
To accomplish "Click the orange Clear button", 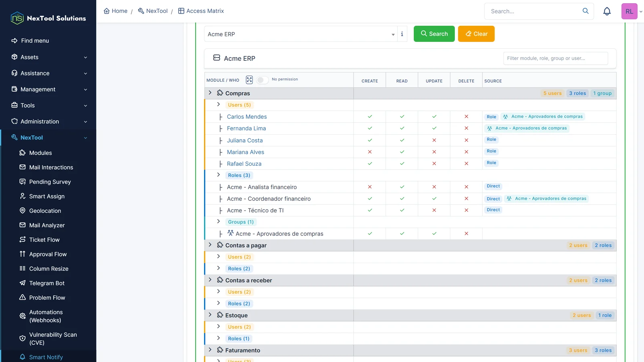I will pos(476,34).
